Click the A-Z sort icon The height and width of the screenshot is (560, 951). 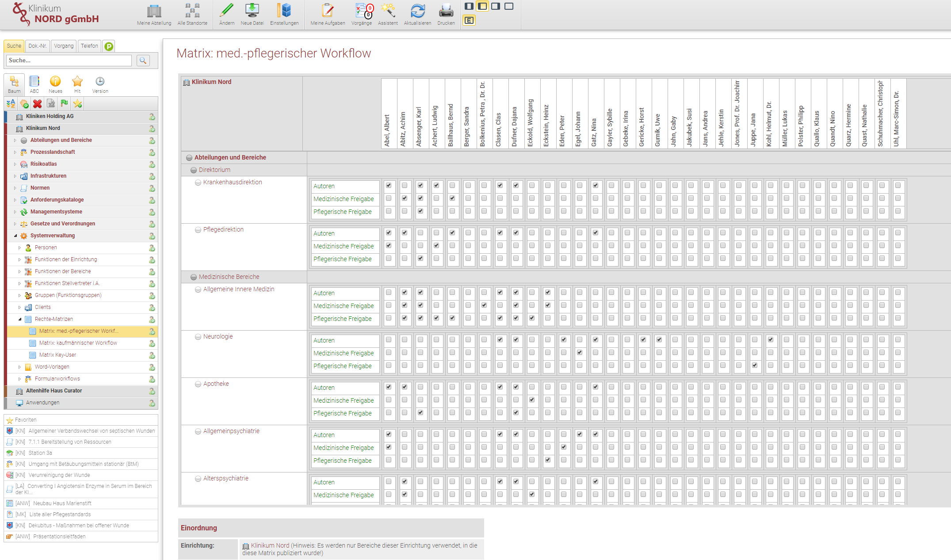(x=11, y=103)
